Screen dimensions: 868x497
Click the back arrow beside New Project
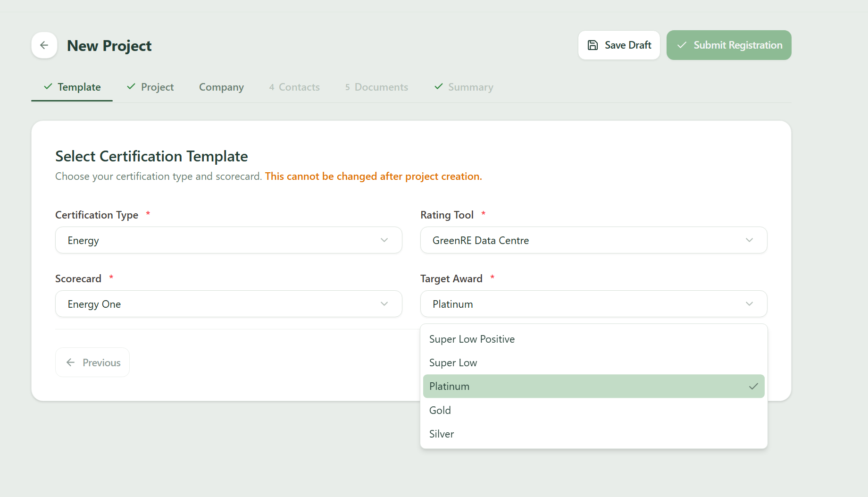[44, 45]
